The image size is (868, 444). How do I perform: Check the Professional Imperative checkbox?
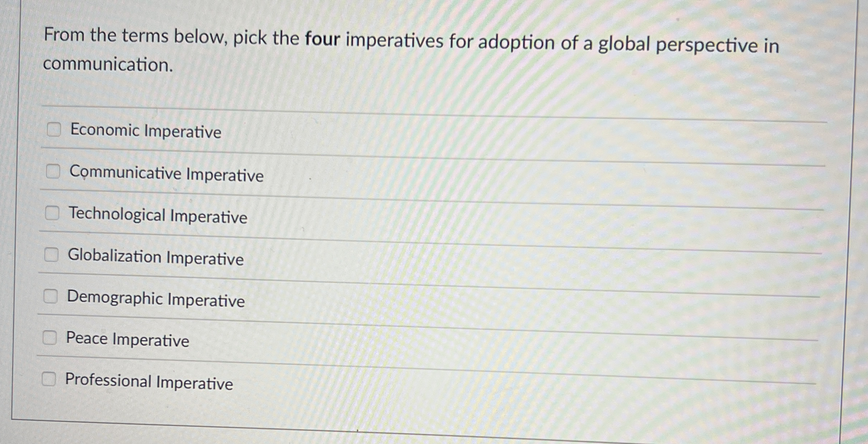tap(49, 379)
